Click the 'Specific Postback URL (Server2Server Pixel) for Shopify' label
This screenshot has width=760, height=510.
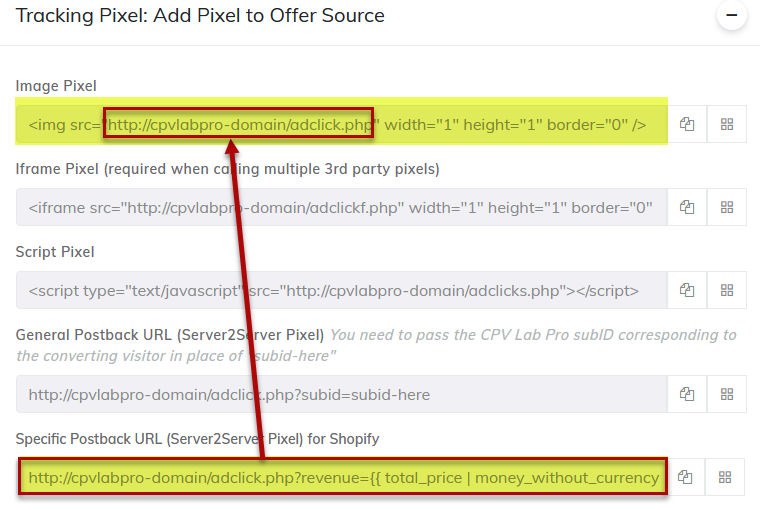point(197,439)
